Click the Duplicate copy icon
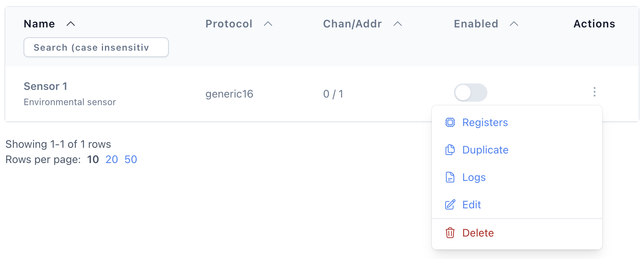 450,150
